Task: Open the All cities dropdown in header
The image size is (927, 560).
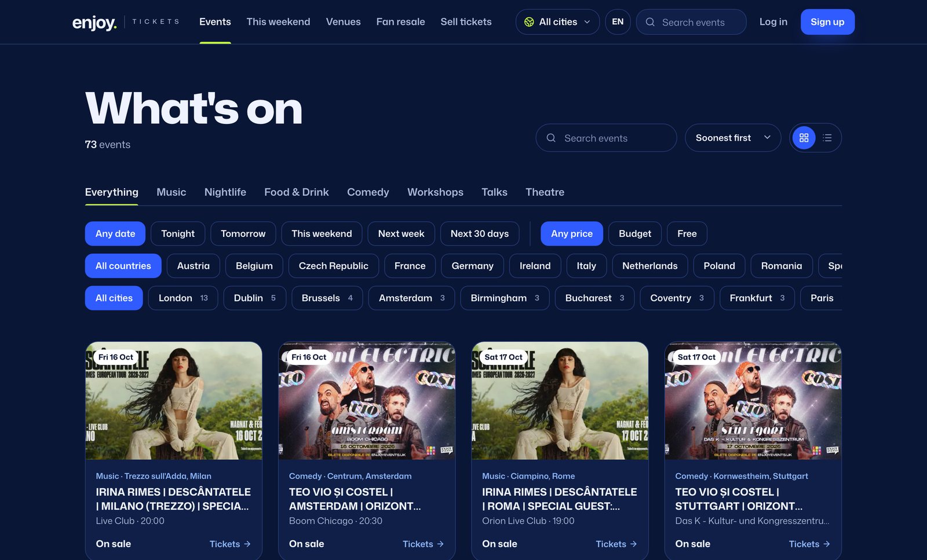Action: click(557, 22)
